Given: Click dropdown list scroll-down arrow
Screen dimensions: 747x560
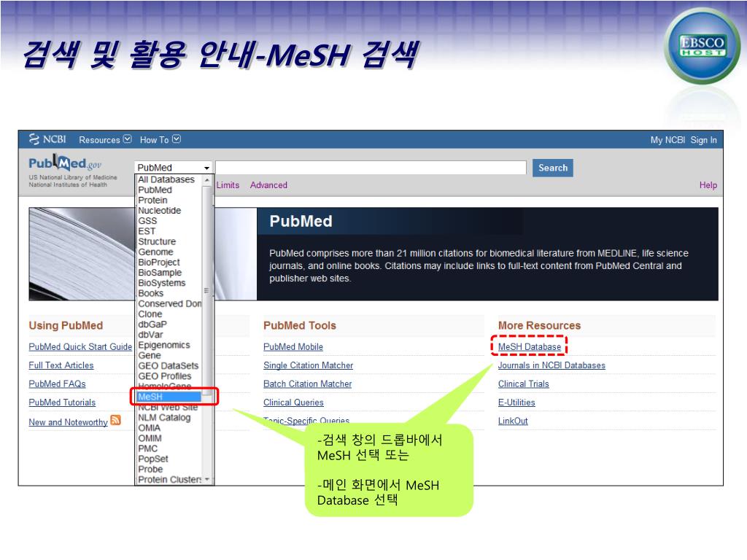Looking at the screenshot, I should pyautogui.click(x=207, y=480).
